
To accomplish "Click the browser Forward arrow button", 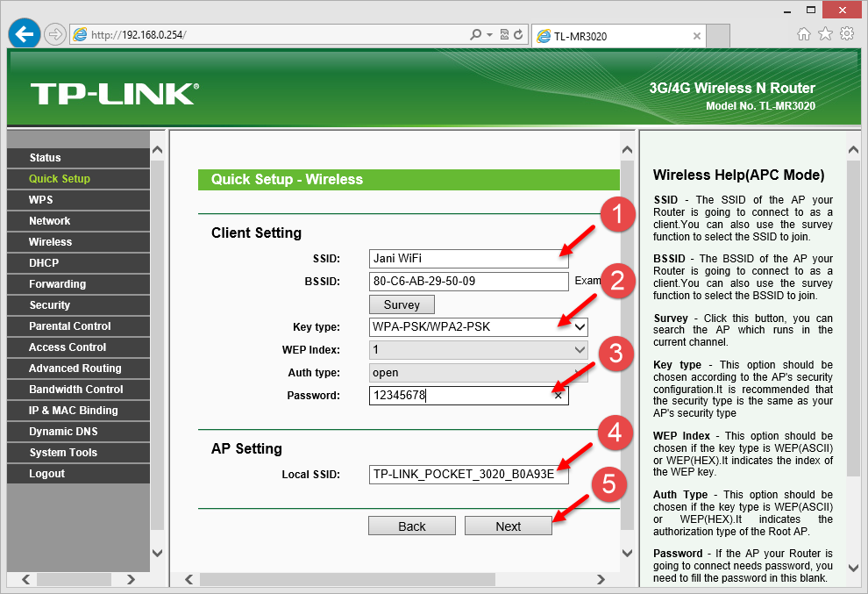I will tap(55, 35).
